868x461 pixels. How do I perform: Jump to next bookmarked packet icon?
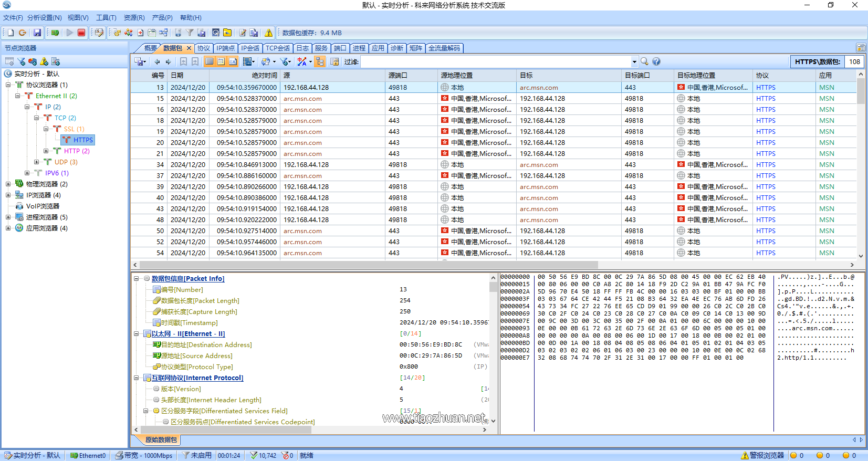point(195,61)
